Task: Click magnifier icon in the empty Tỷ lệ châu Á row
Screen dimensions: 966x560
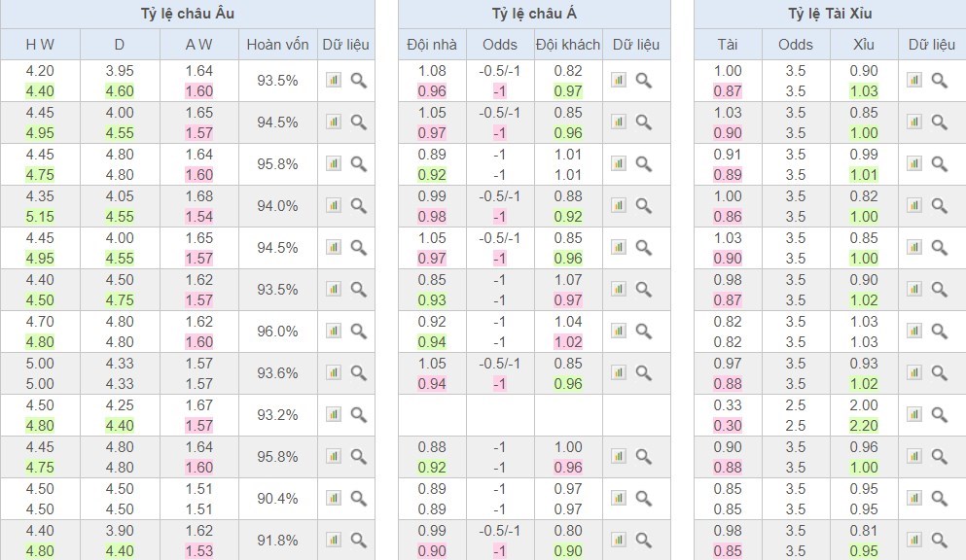Action: pyautogui.click(x=643, y=414)
